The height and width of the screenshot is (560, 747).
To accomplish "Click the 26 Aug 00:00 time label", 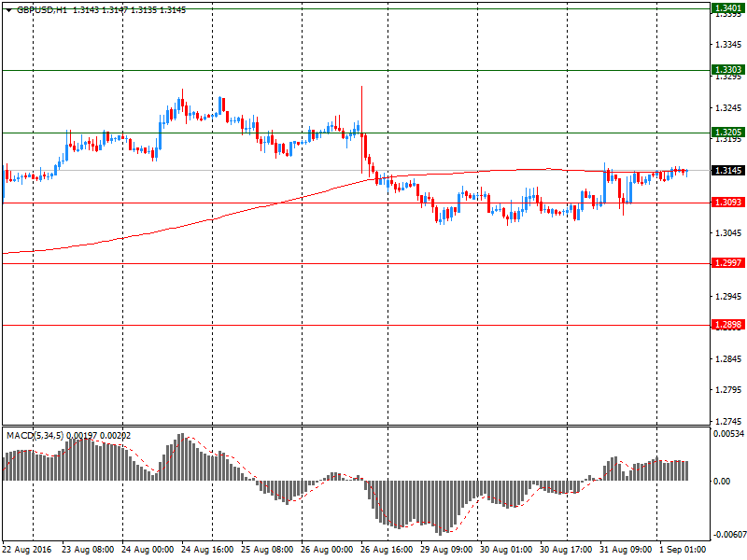I will [327, 550].
